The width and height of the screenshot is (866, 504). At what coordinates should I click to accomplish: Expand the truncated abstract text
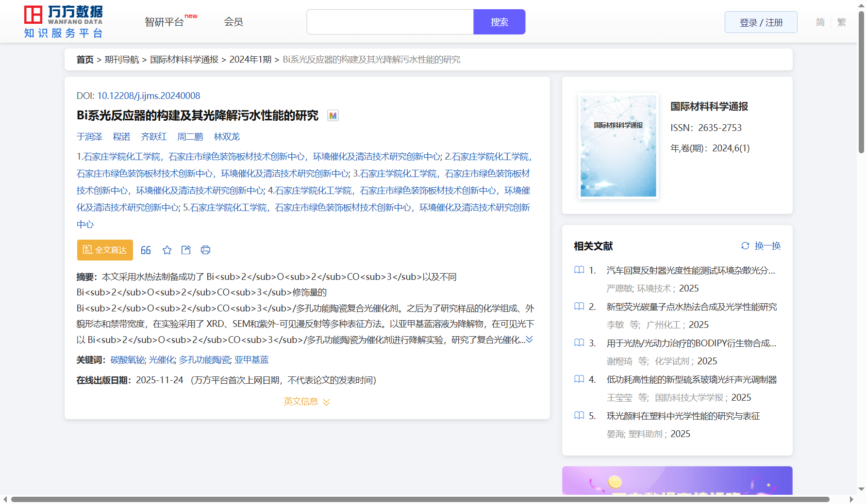point(530,340)
